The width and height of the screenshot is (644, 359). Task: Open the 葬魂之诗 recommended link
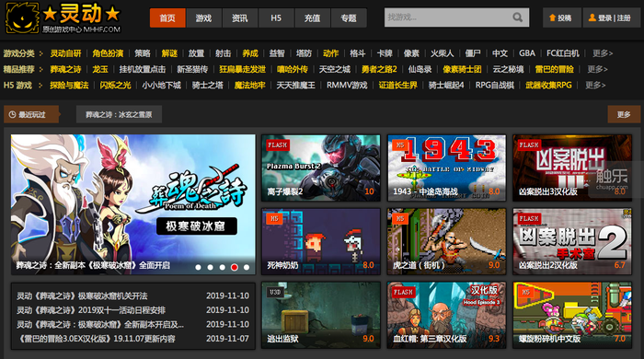pos(65,69)
